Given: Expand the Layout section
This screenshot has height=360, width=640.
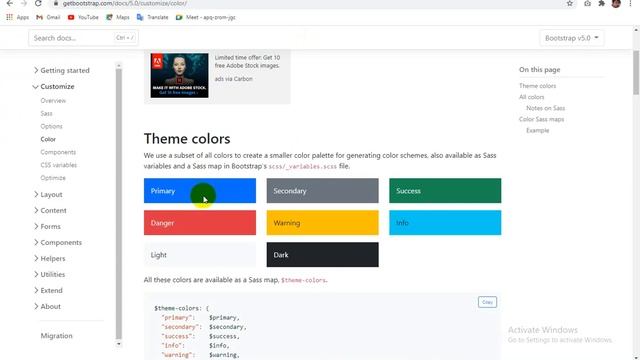Looking at the screenshot, I should pos(48,194).
